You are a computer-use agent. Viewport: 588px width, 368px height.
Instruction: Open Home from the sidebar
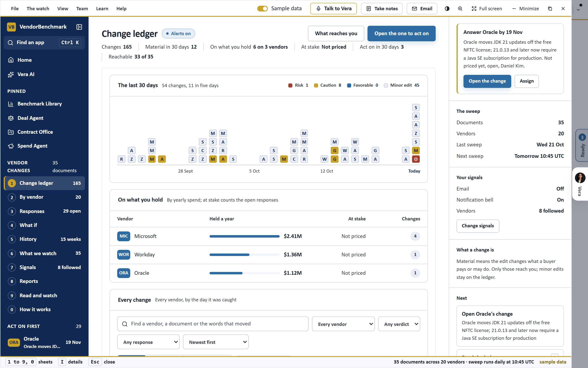tap(44, 60)
